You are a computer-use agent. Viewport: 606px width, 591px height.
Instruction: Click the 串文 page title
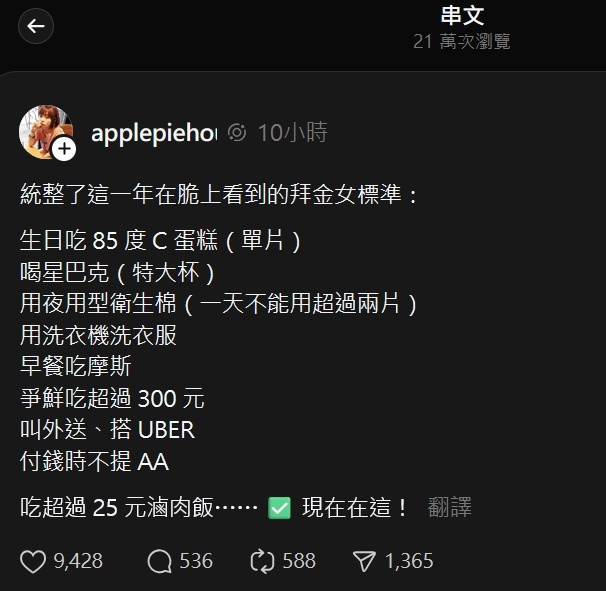[462, 16]
